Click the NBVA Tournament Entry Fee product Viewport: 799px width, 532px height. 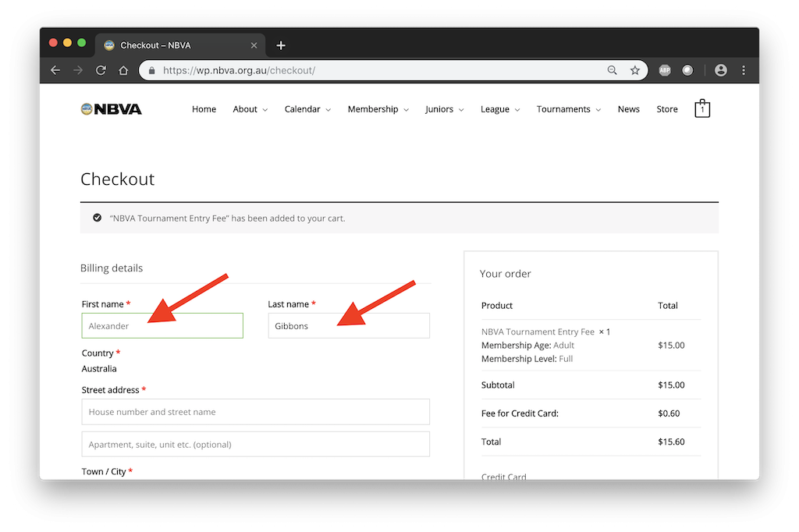point(538,332)
